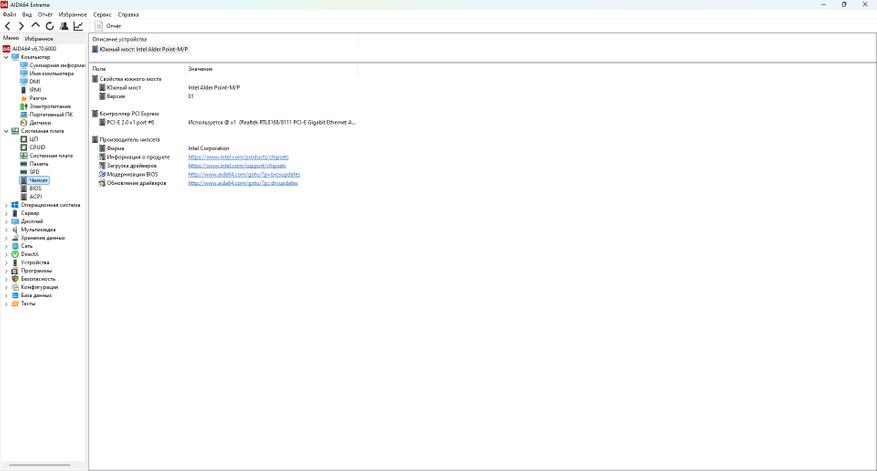Click the Безопасность shield icon
Screen dimensions: 877x471
(x=15, y=279)
